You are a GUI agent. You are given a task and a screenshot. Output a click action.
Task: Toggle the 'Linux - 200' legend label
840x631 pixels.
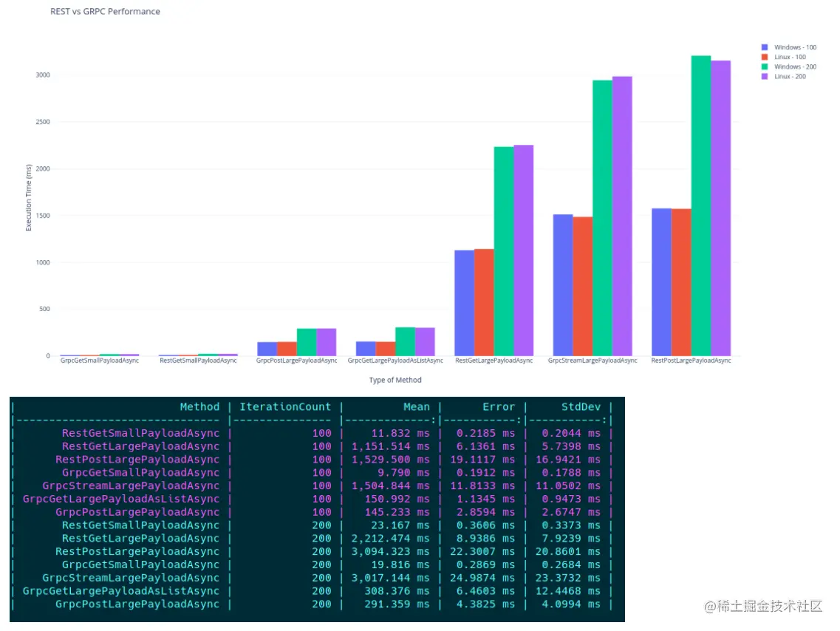790,76
